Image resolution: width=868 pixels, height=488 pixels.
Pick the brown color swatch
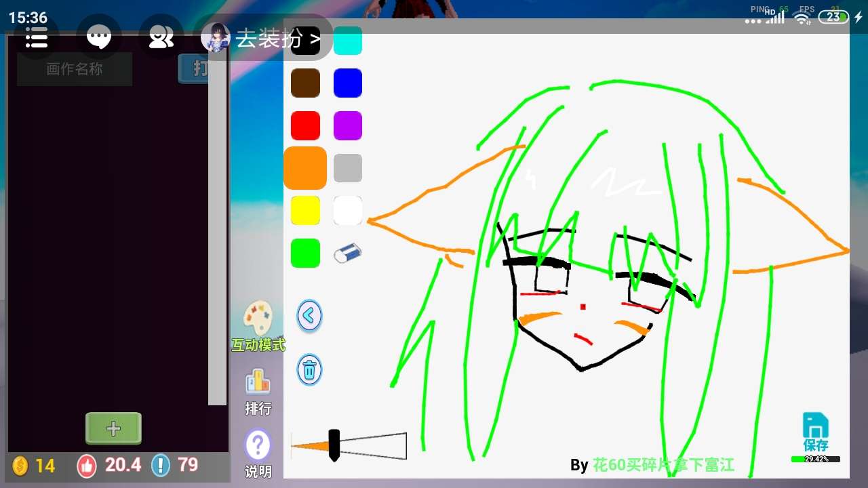click(305, 83)
